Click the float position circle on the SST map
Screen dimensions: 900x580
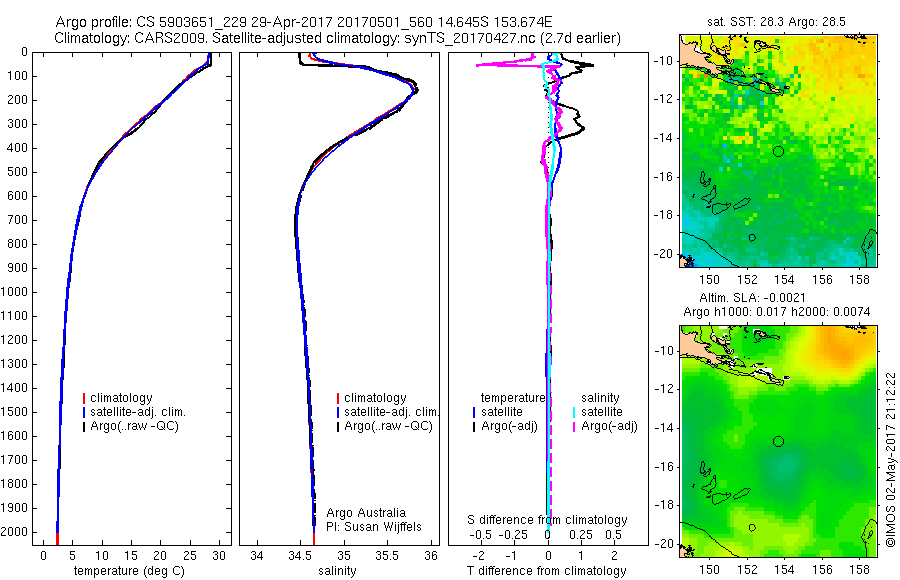point(778,152)
